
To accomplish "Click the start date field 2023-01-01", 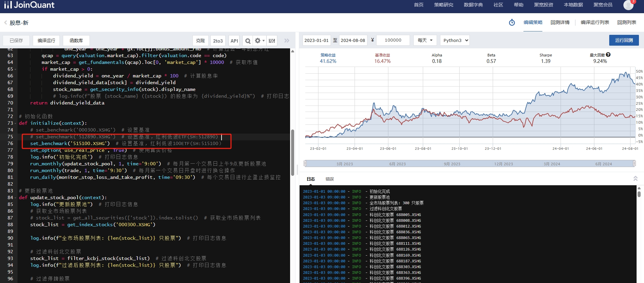I will point(316,40).
